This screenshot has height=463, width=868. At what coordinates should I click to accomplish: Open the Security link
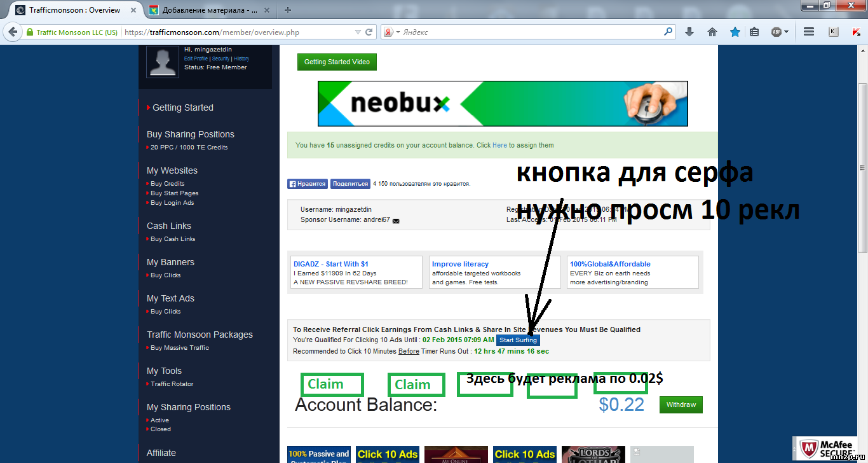220,59
